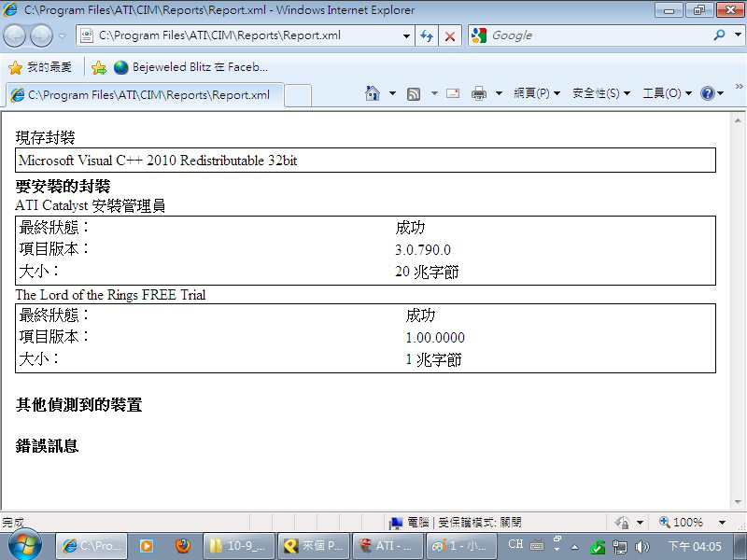The image size is (747, 560).
Task: Click the version value 3.0.790.0
Action: click(423, 249)
